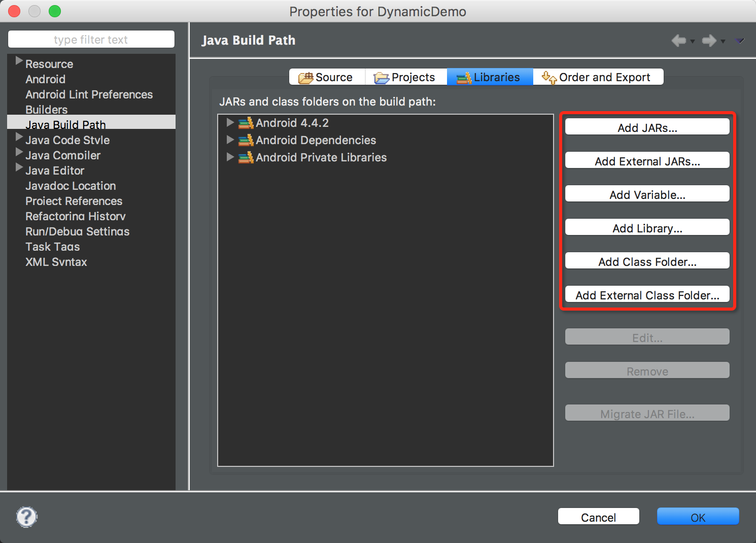Click the Android Dependencies library icon
Viewport: 756px width, 543px height.
[x=246, y=141]
